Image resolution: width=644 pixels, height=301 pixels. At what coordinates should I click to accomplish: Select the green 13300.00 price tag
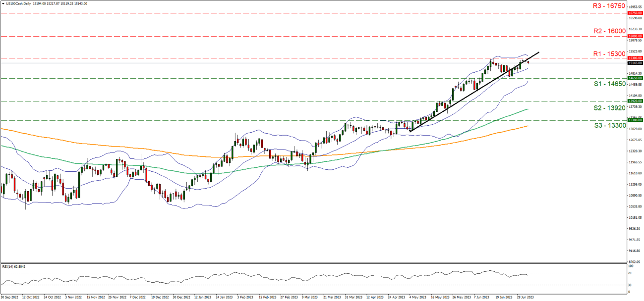tap(635, 120)
